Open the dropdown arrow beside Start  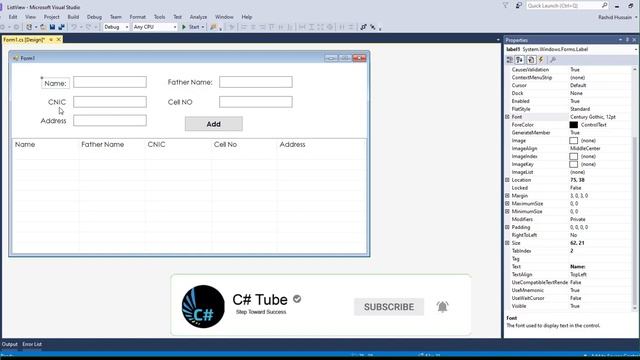(x=203, y=27)
